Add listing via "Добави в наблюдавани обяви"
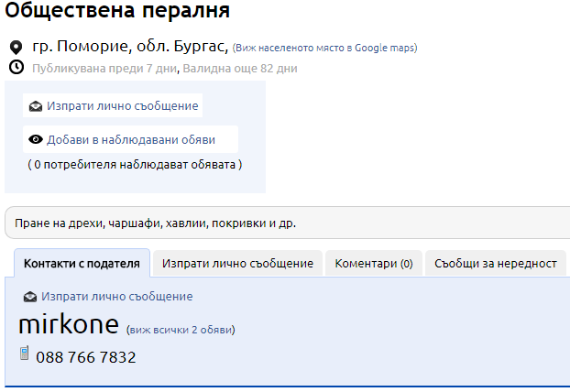The height and width of the screenshot is (392, 570). [131, 139]
